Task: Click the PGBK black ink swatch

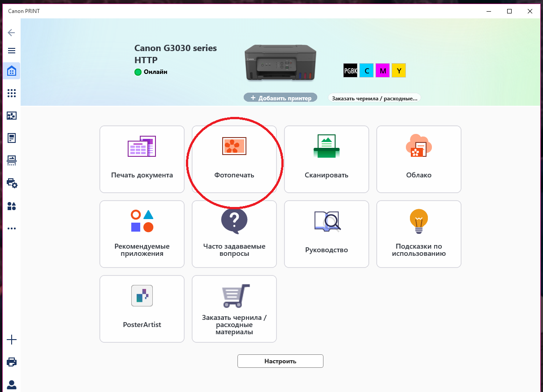Action: coord(350,70)
